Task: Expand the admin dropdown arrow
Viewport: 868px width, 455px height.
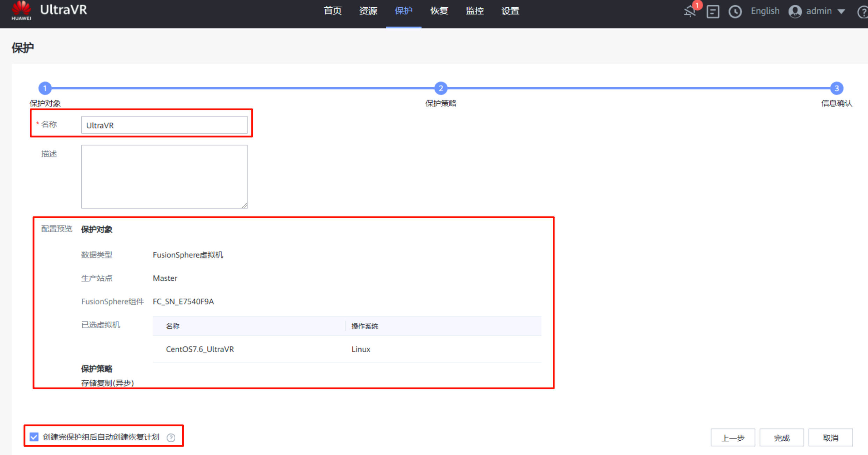Action: click(x=841, y=12)
